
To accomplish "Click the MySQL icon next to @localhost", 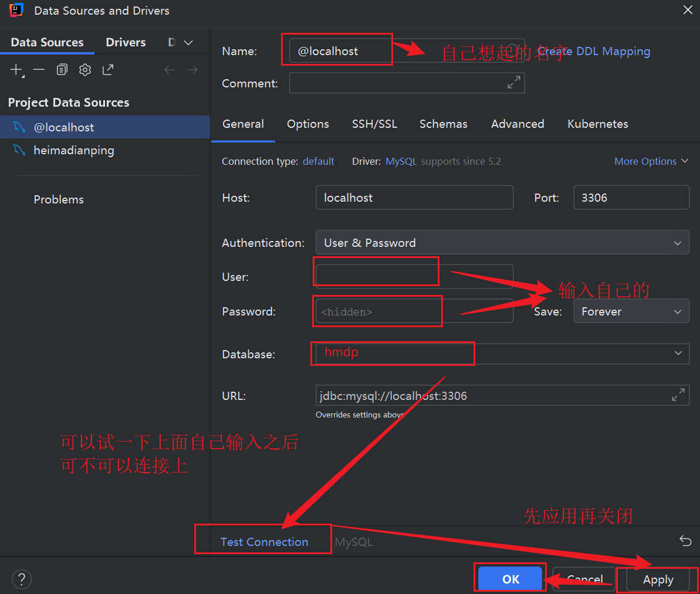I will pos(19,127).
